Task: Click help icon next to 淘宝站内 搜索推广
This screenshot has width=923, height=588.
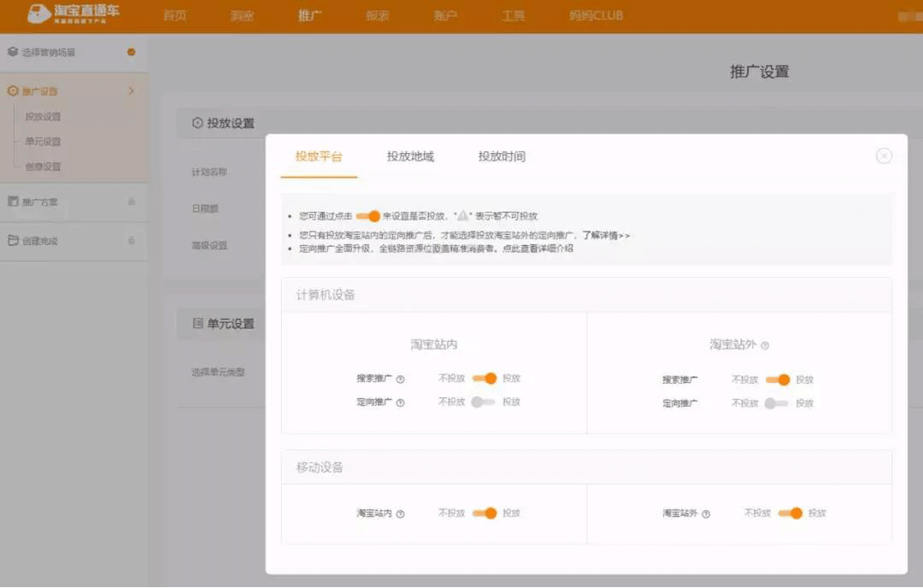Action: pos(400,379)
